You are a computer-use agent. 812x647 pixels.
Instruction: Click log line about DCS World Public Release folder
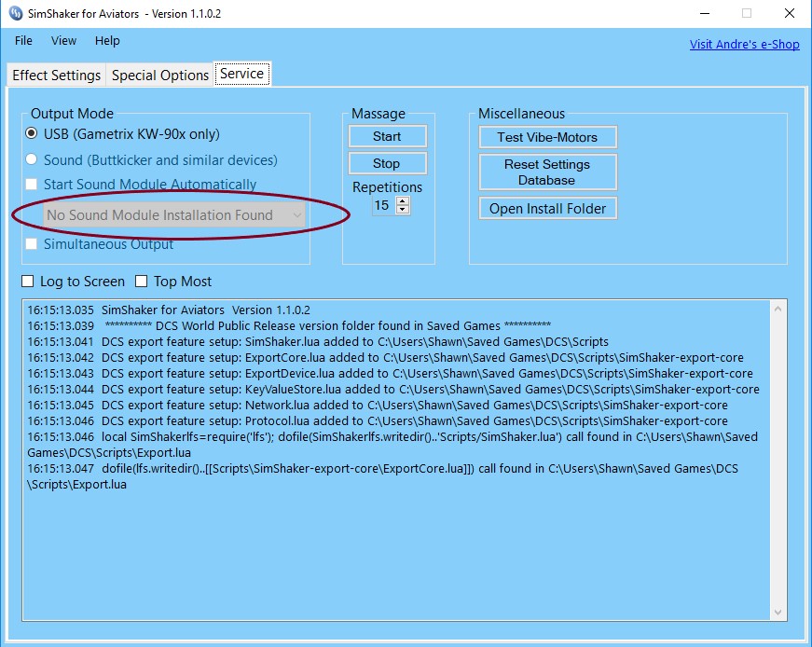pyautogui.click(x=289, y=326)
